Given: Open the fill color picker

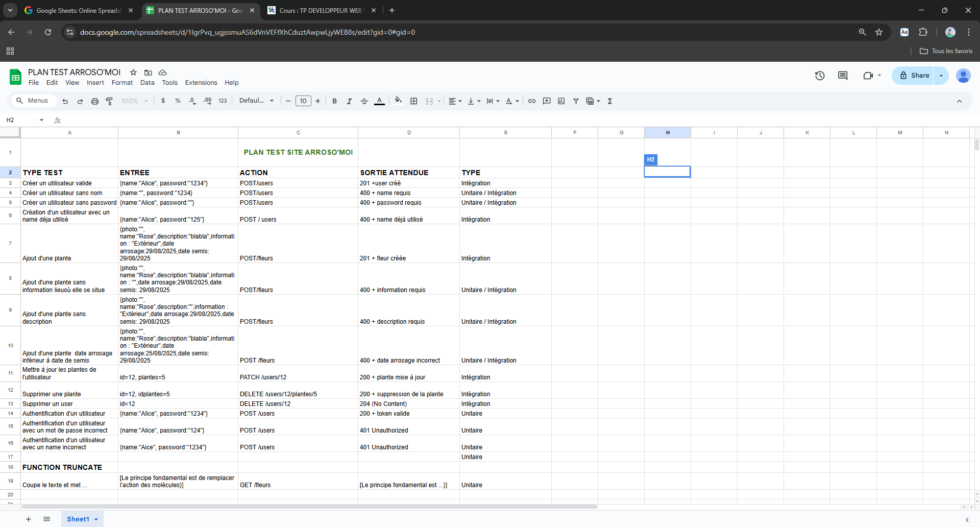Looking at the screenshot, I should (x=398, y=101).
